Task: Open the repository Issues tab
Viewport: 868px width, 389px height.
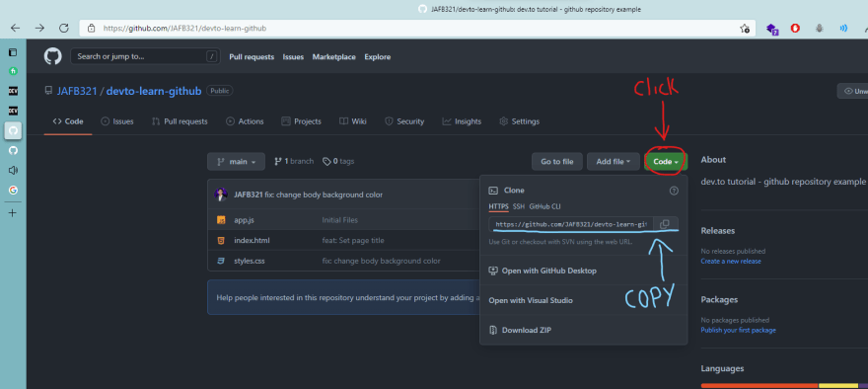Action: (117, 121)
